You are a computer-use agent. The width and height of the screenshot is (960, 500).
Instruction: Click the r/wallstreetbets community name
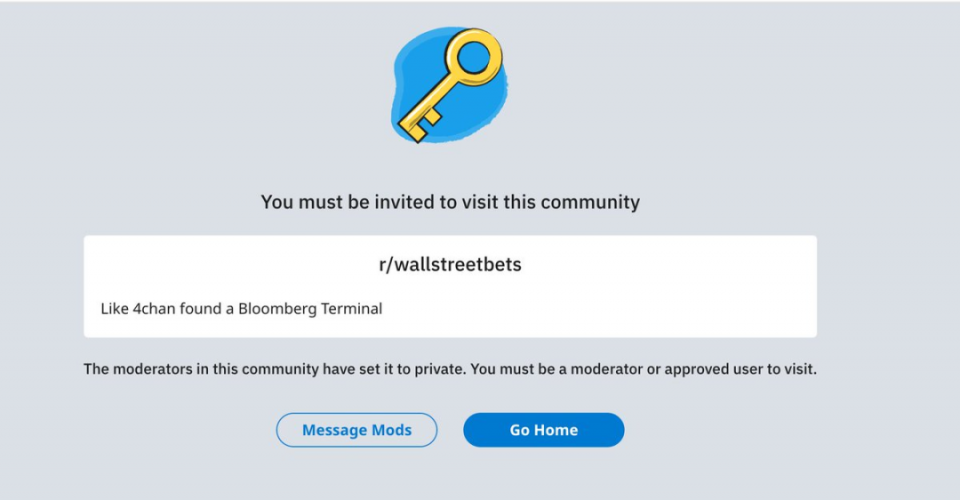pos(450,265)
